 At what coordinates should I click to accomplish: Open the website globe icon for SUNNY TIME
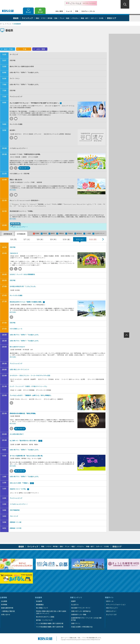click(11, 168)
